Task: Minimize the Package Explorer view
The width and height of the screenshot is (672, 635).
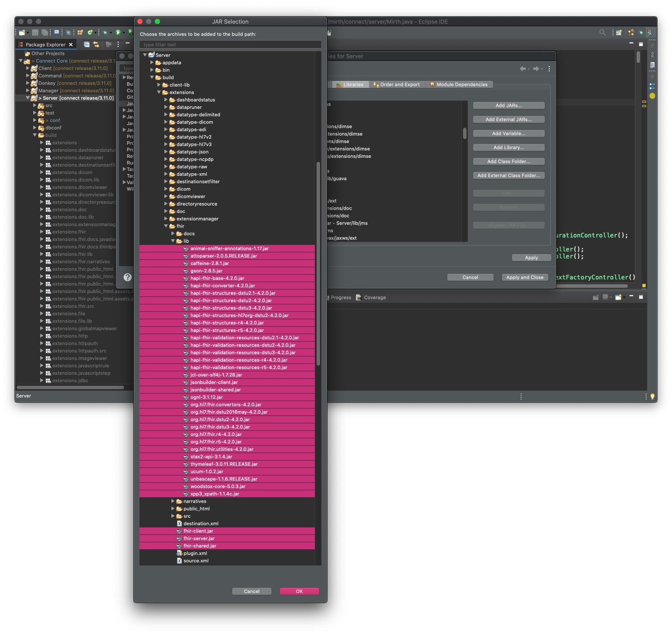Action: 128,43
